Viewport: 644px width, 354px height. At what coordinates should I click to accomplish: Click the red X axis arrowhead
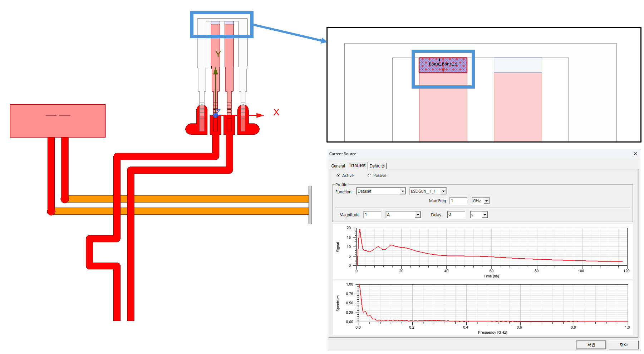[x=260, y=115]
